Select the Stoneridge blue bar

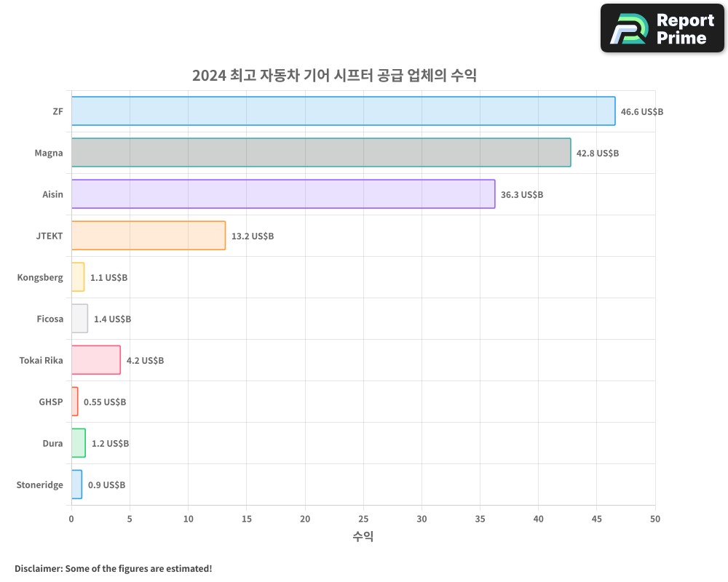(x=76, y=485)
